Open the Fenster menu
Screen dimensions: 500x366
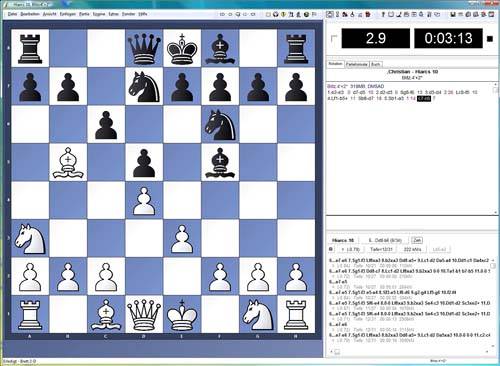click(128, 14)
